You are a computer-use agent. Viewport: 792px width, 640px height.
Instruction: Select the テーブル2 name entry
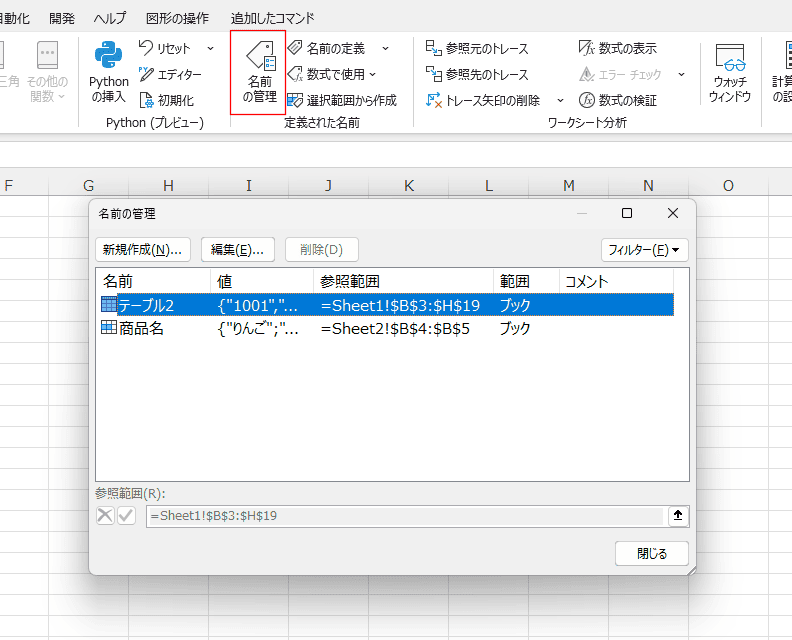(x=145, y=305)
